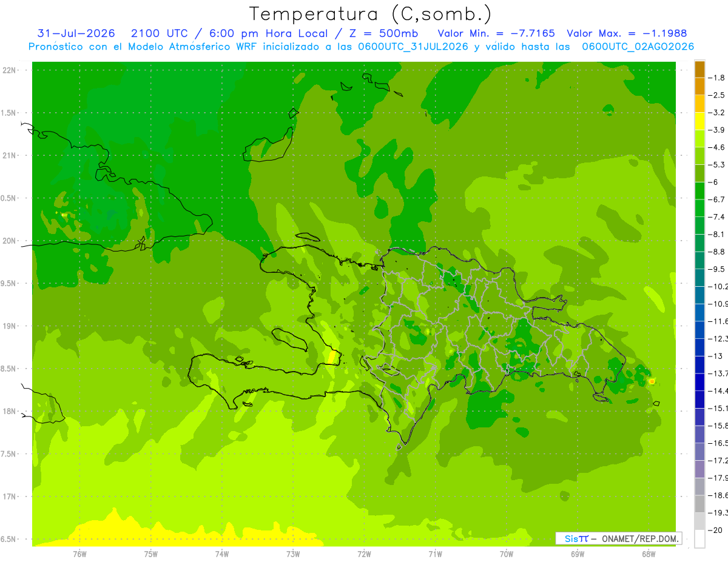Click the '-3.9' colorbar value
The image size is (728, 562).
717,130
